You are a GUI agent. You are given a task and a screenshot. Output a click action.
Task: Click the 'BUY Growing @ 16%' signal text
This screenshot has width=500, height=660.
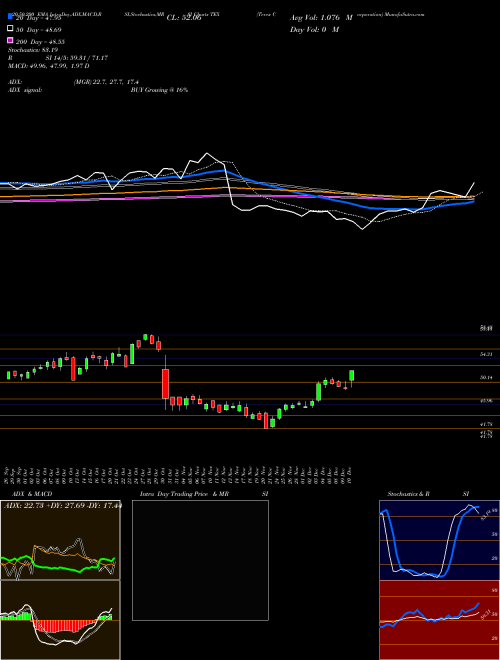(159, 90)
